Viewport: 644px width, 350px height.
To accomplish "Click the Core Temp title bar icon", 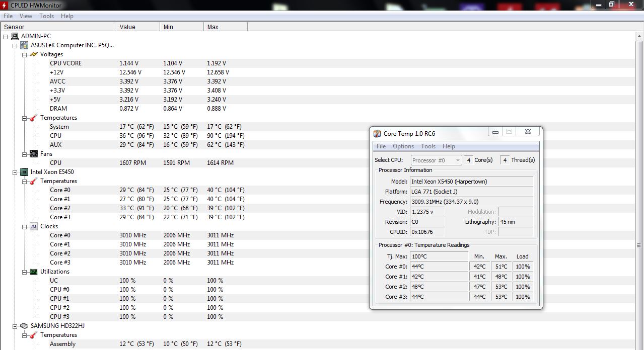I will (377, 133).
